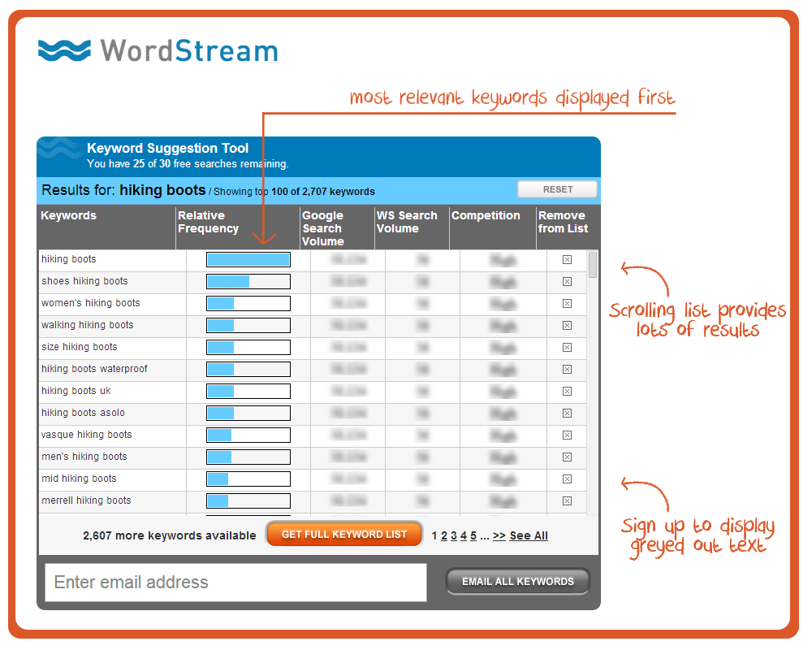Remove 'walking hiking boots' from list
Screen dimensions: 812x650
pos(567,326)
